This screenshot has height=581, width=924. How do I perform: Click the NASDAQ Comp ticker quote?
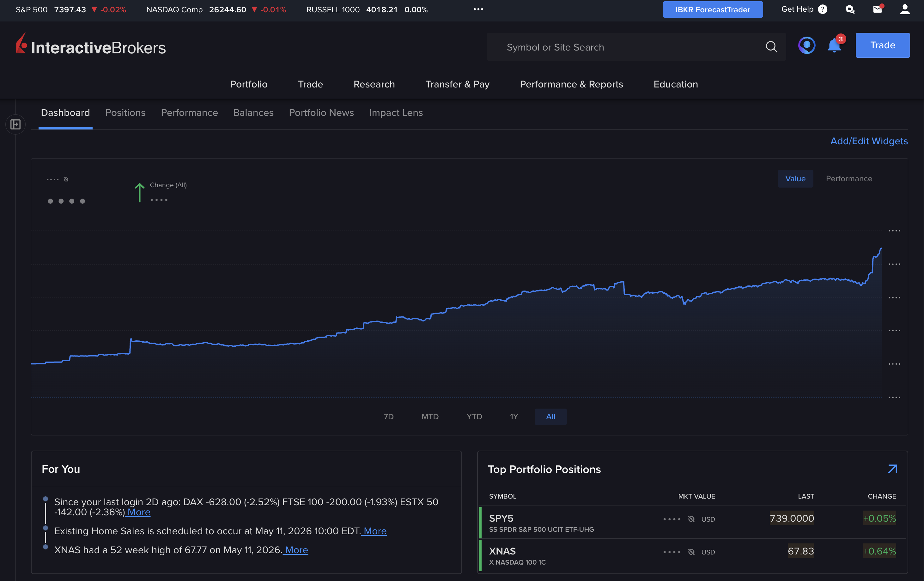(x=216, y=9)
